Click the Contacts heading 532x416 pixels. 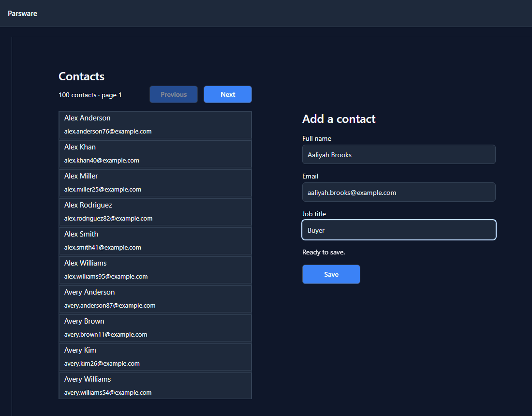pos(81,76)
